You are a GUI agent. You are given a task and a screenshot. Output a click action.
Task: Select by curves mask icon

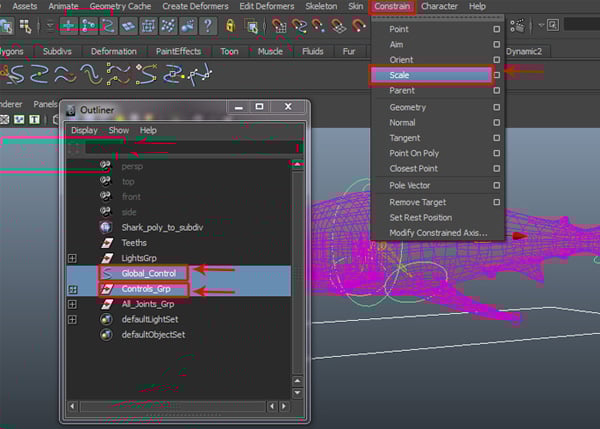(x=108, y=26)
